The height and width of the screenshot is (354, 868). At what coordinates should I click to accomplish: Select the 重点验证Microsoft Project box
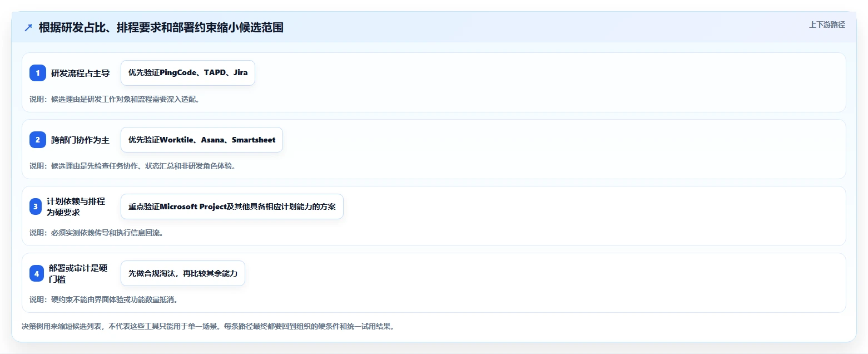[232, 206]
